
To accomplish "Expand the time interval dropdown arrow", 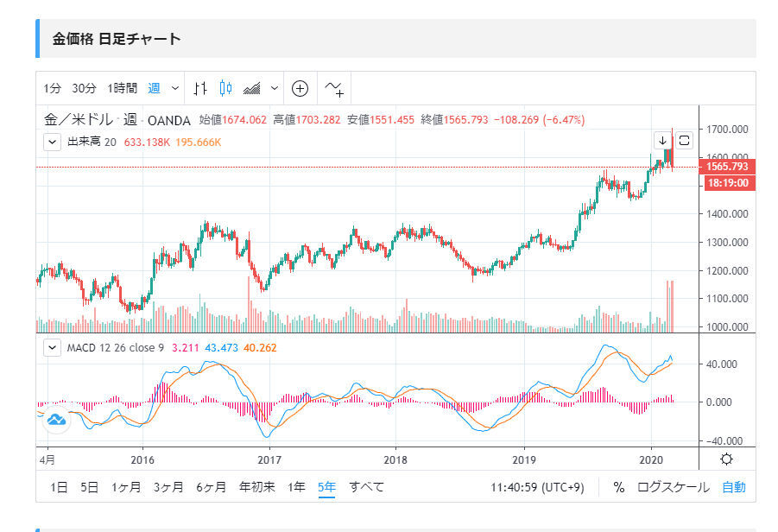I will (175, 88).
